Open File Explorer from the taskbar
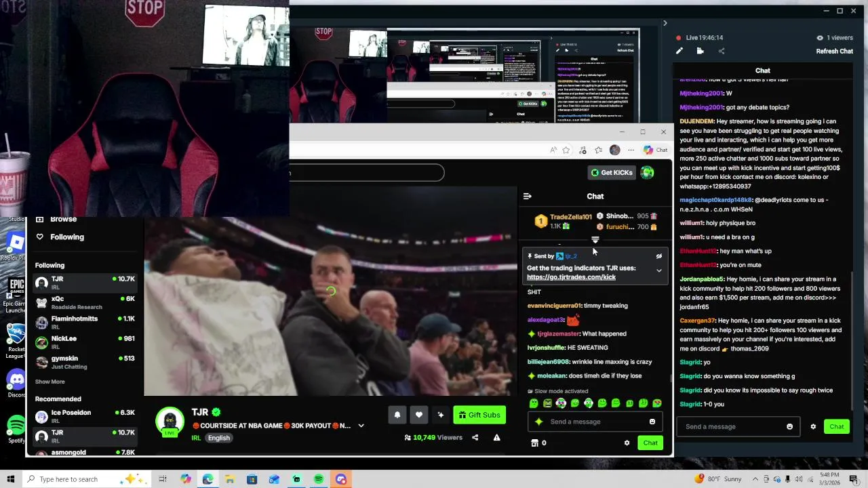Screen dimensions: 868x488 pyautogui.click(x=229, y=479)
